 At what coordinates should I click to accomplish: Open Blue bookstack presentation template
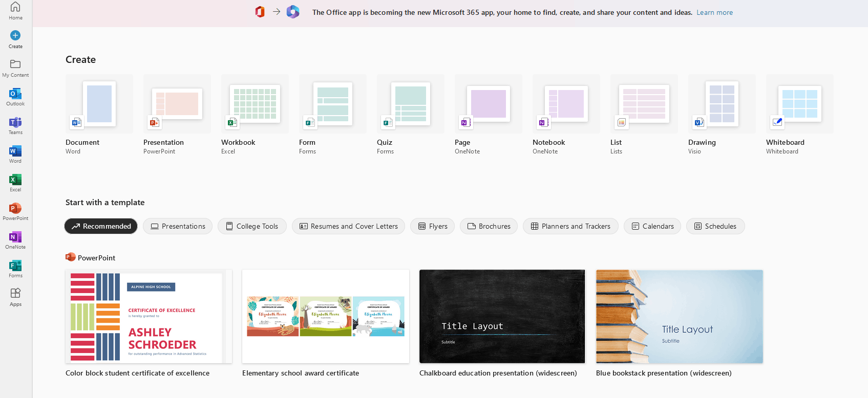point(680,317)
